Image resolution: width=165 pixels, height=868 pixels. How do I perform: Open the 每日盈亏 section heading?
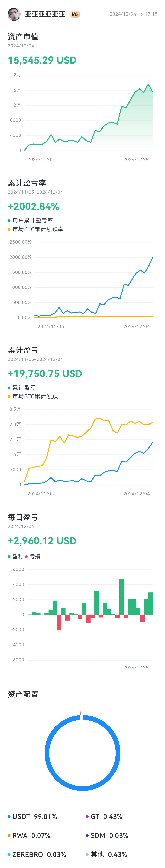[x=23, y=517]
